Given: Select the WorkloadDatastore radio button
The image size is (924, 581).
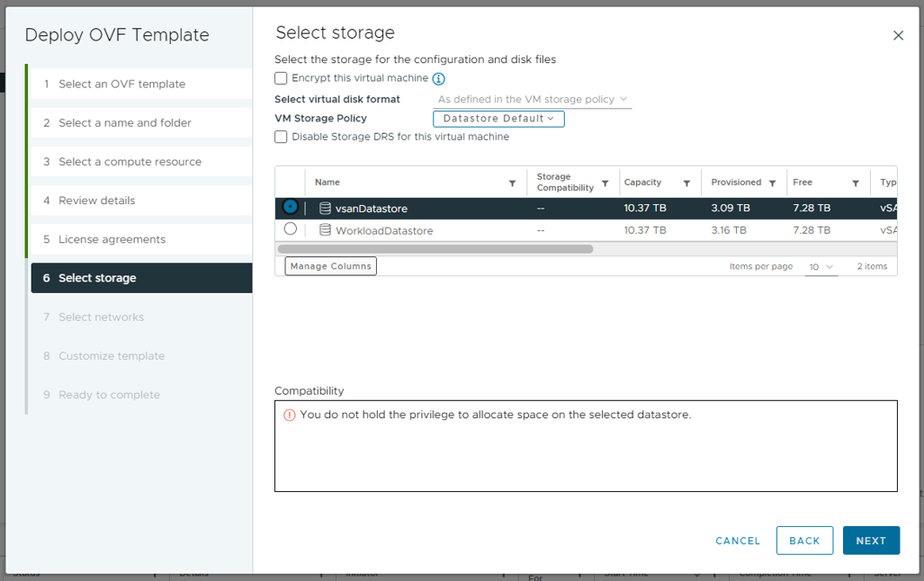Looking at the screenshot, I should [291, 229].
